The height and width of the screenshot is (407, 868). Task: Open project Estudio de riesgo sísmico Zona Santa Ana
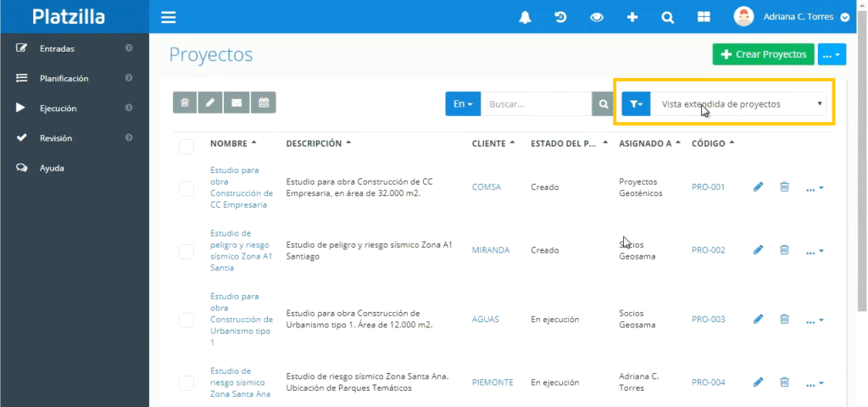(x=240, y=382)
